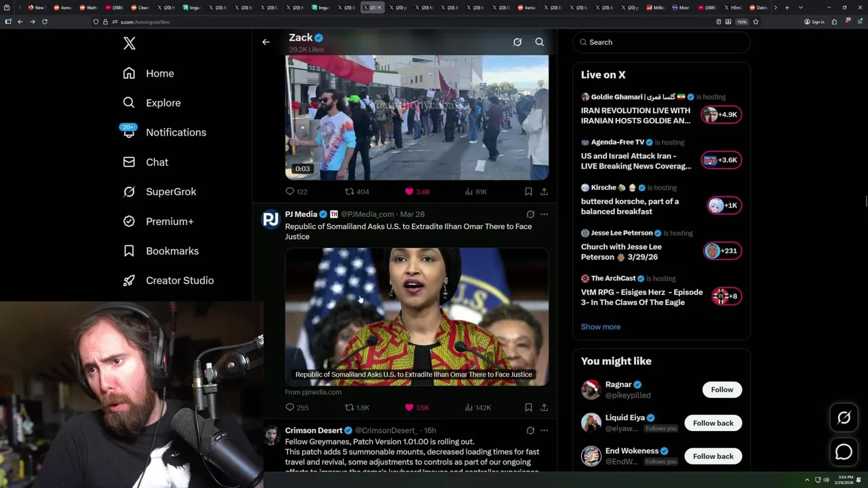Follow back Liquid Eiya
Viewport: 868px width, 488px height.
click(713, 423)
